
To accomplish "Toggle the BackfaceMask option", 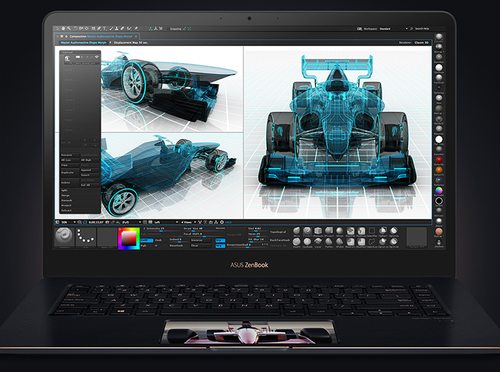I will 279,240.
